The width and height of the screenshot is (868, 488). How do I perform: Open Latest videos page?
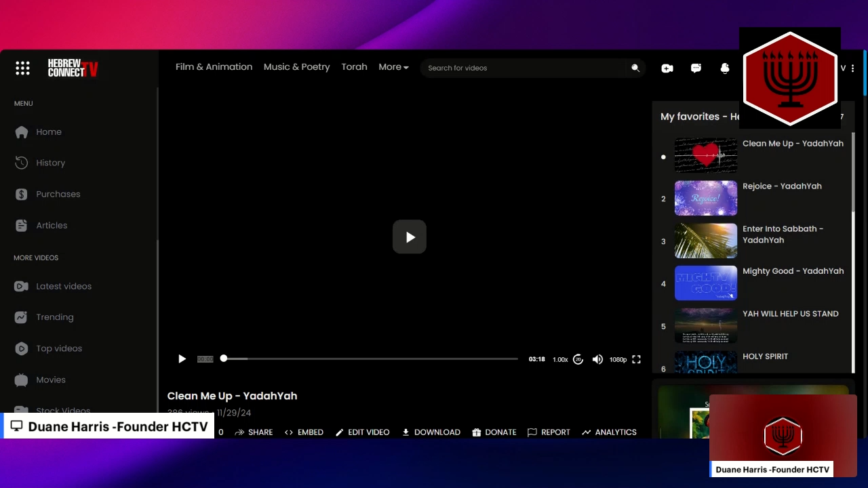[x=64, y=286]
